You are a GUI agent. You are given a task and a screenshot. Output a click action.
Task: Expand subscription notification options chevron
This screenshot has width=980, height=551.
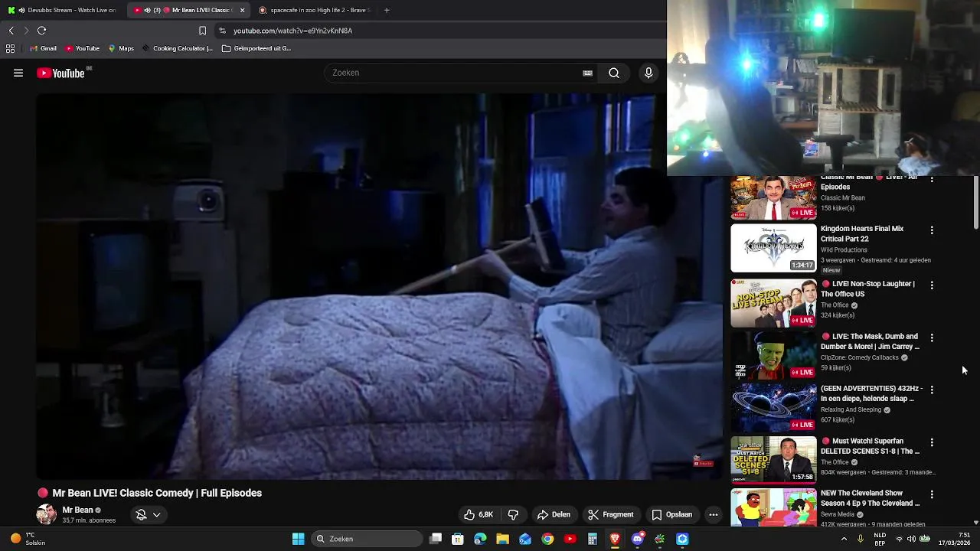[157, 515]
